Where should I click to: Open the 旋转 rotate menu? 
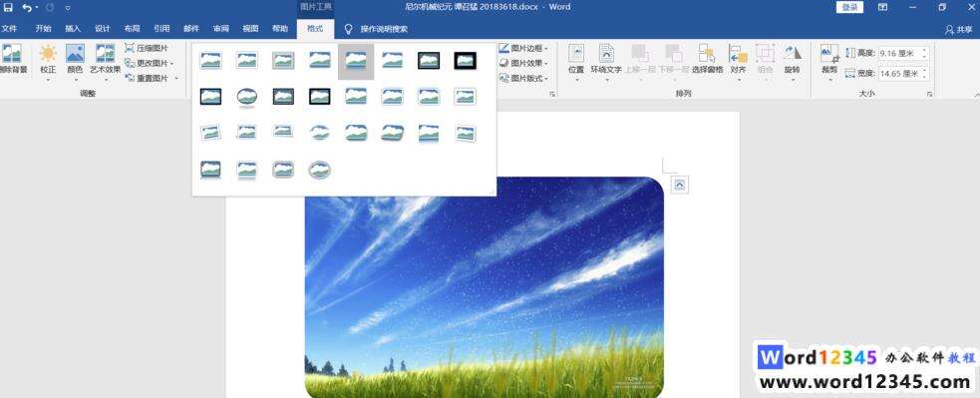coord(792,63)
